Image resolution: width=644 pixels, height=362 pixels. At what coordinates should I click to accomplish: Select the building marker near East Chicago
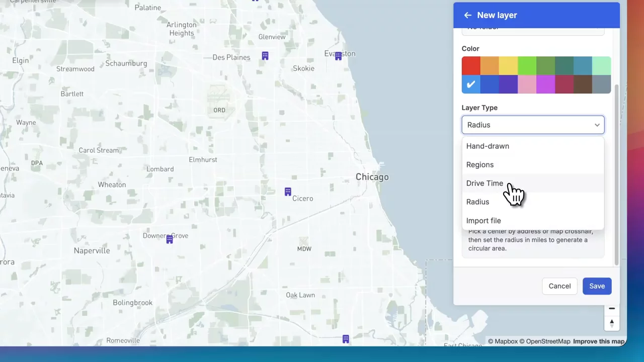click(346, 339)
